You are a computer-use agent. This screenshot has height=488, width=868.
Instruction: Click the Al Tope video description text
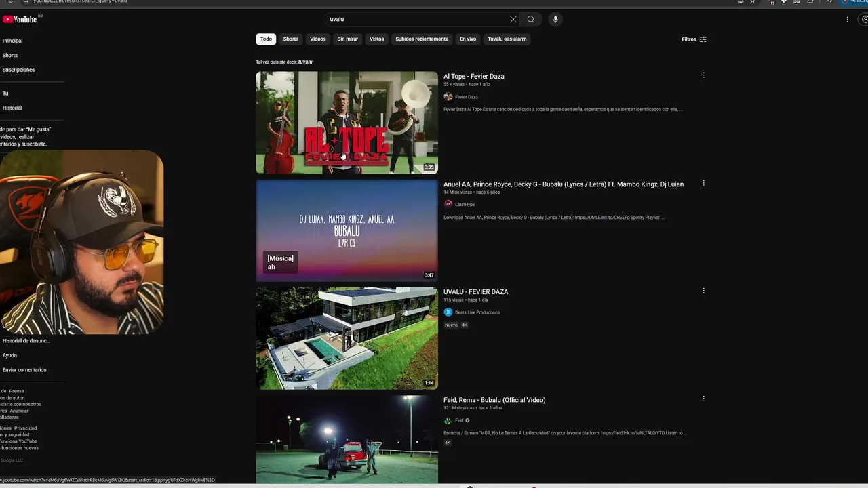point(563,109)
